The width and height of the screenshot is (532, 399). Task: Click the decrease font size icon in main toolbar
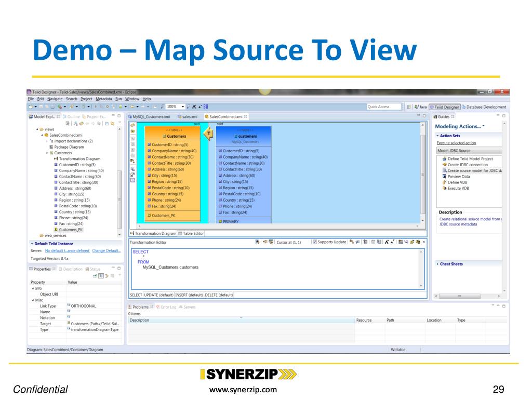click(200, 107)
